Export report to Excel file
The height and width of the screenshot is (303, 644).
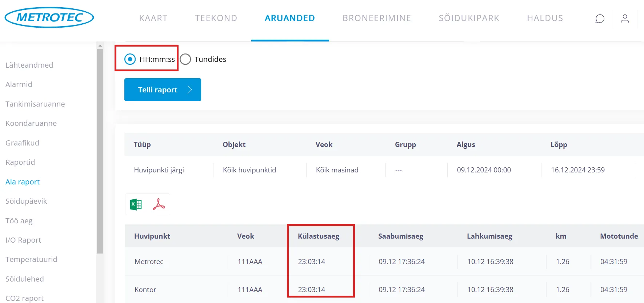click(x=136, y=204)
